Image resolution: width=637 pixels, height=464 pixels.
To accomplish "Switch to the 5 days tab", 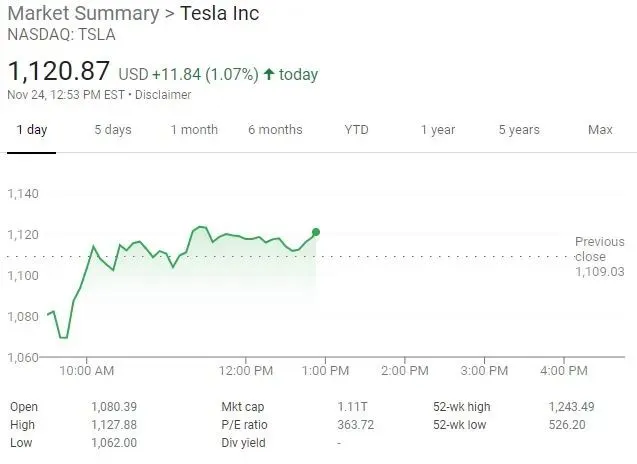I will 113,130.
